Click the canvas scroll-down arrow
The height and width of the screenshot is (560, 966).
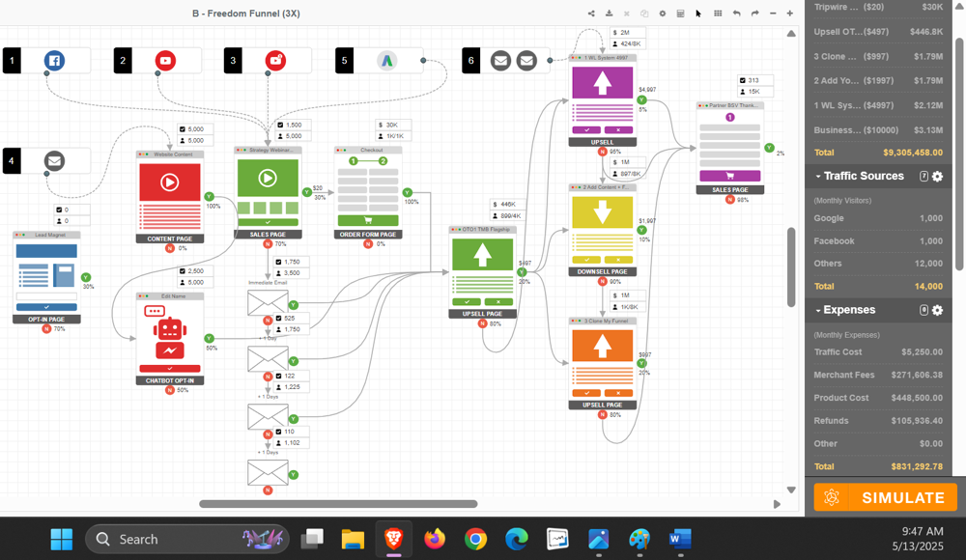click(791, 490)
